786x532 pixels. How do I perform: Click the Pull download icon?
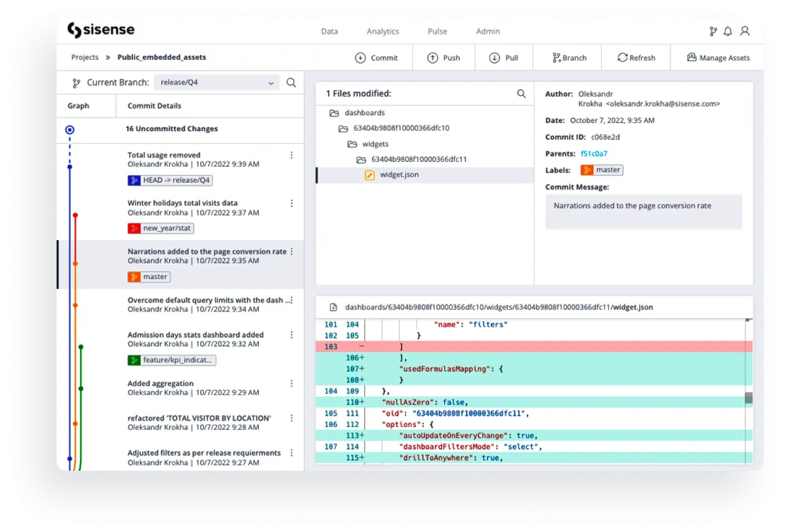[494, 57]
